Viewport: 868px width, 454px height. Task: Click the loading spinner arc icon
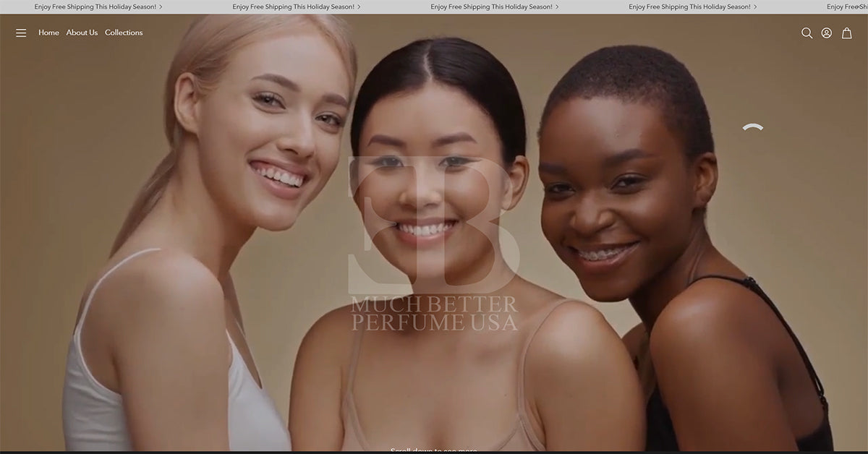click(753, 128)
